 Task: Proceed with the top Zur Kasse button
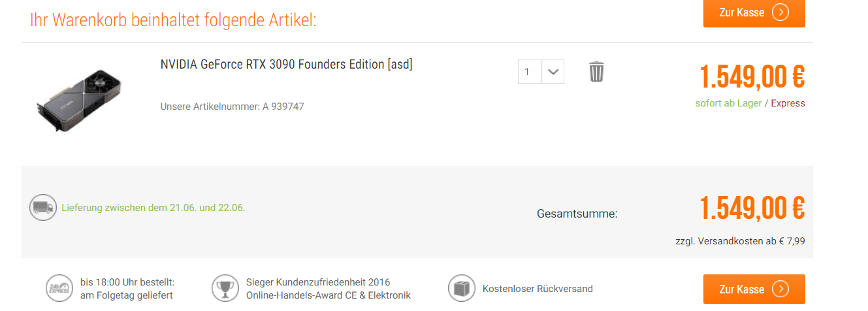click(x=754, y=13)
